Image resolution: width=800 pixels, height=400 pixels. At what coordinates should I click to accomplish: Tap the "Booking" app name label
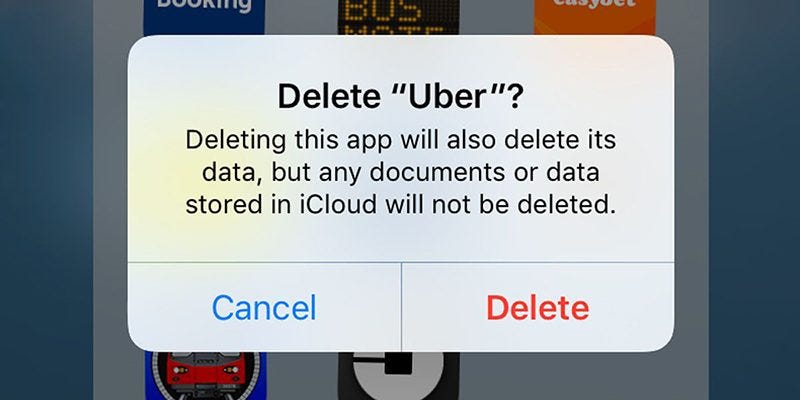click(204, 5)
